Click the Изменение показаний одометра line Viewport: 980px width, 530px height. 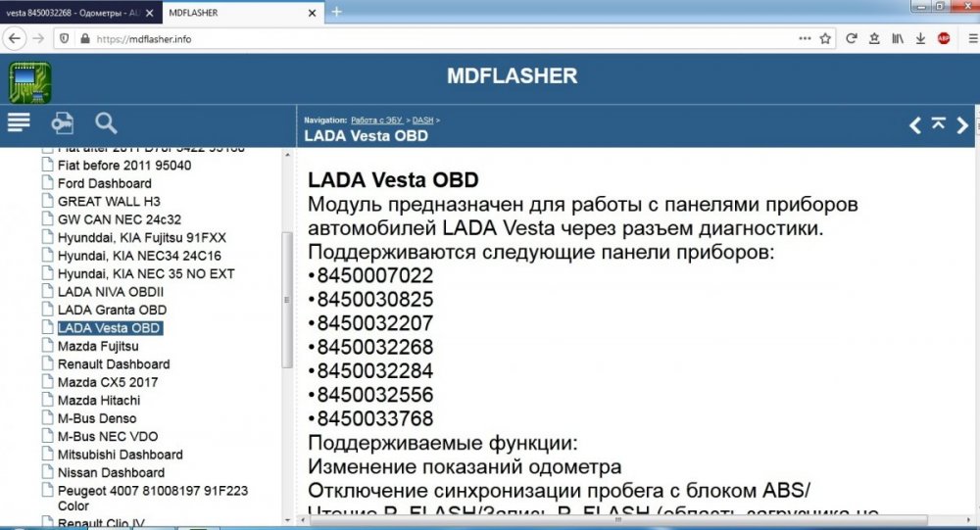point(465,467)
